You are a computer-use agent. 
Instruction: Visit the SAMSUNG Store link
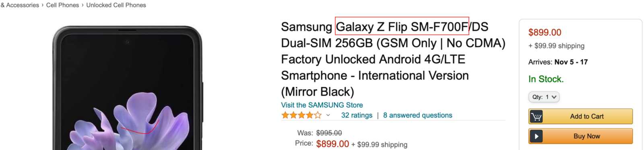click(x=322, y=105)
